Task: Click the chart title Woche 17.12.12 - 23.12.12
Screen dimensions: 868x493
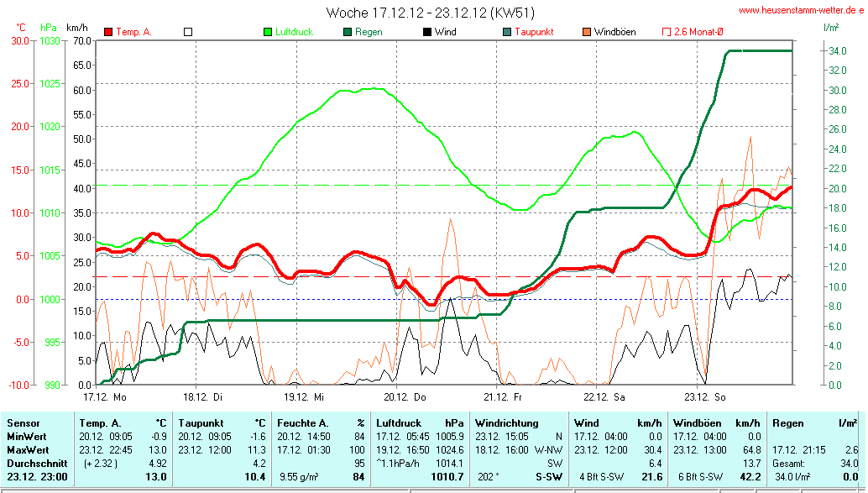Action: pos(429,13)
